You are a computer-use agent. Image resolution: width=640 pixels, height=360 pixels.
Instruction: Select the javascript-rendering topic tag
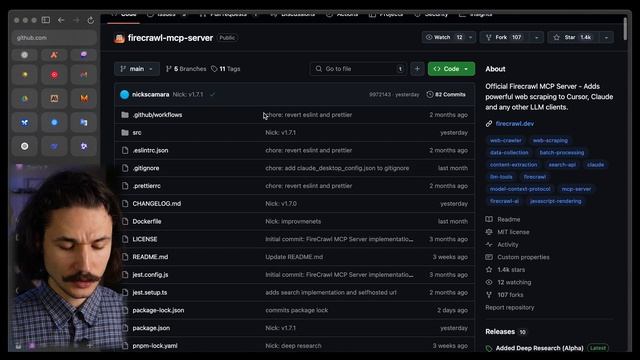(556, 201)
